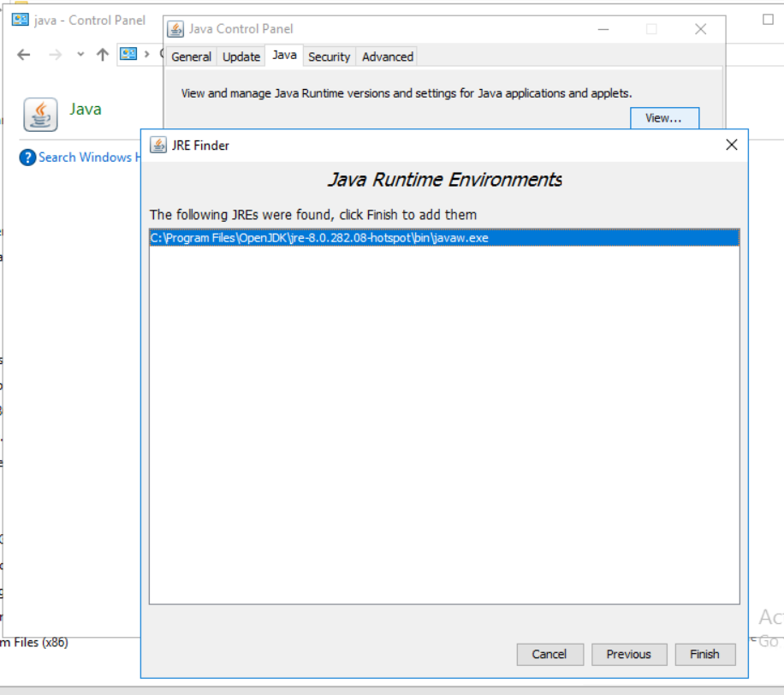This screenshot has height=695, width=784.
Task: Click the View... button in Java Control Panel
Action: point(664,118)
